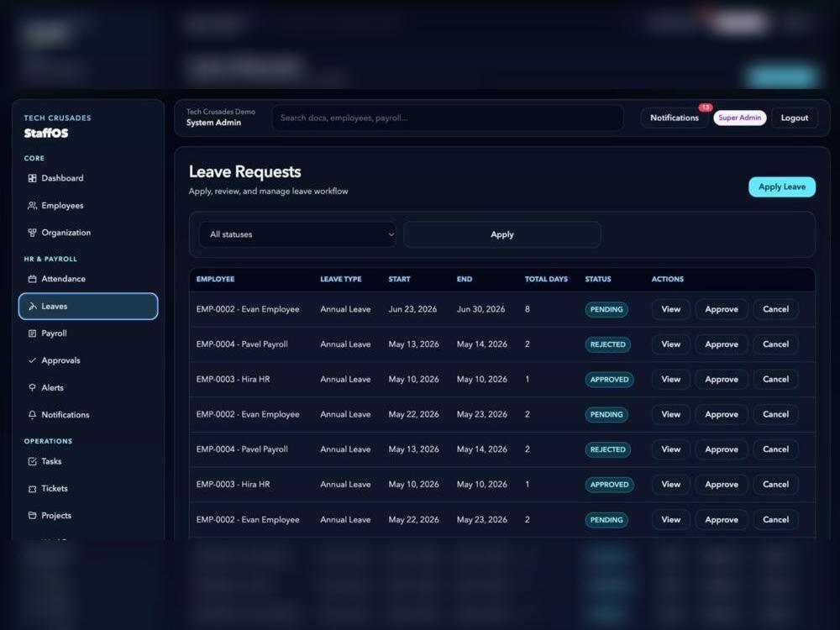Screen dimensions: 840x630
Task: Open the All statuses filter dropdown
Action: (297, 234)
